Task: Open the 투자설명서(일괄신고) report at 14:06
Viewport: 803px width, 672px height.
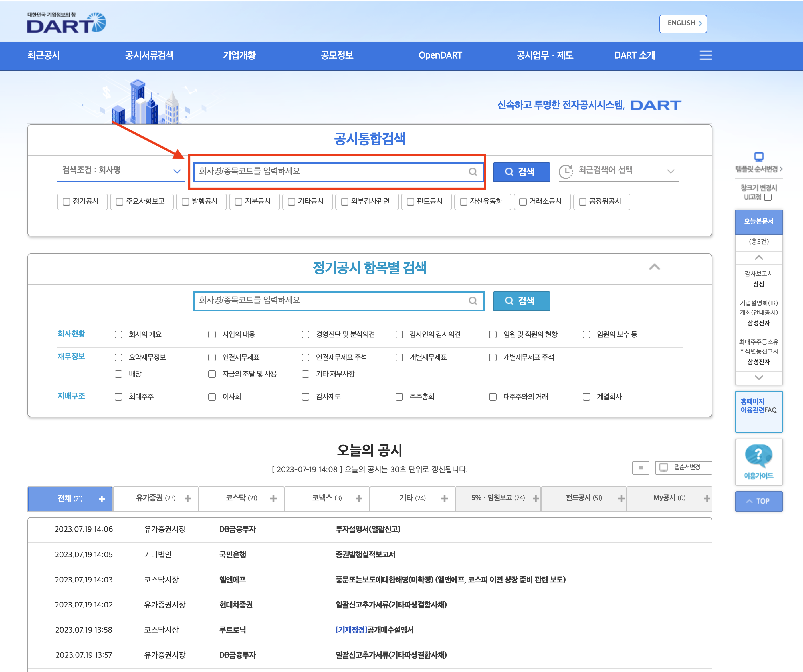Action: click(x=368, y=529)
